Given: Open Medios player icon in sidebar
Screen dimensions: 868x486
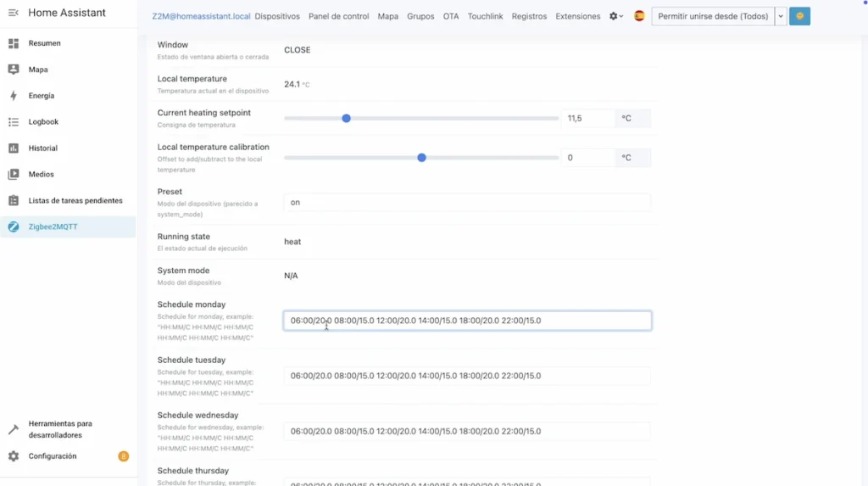Looking at the screenshot, I should coord(14,175).
